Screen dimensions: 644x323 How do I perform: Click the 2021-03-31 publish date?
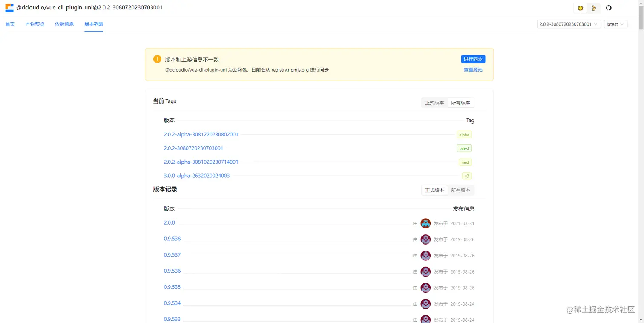pos(462,223)
